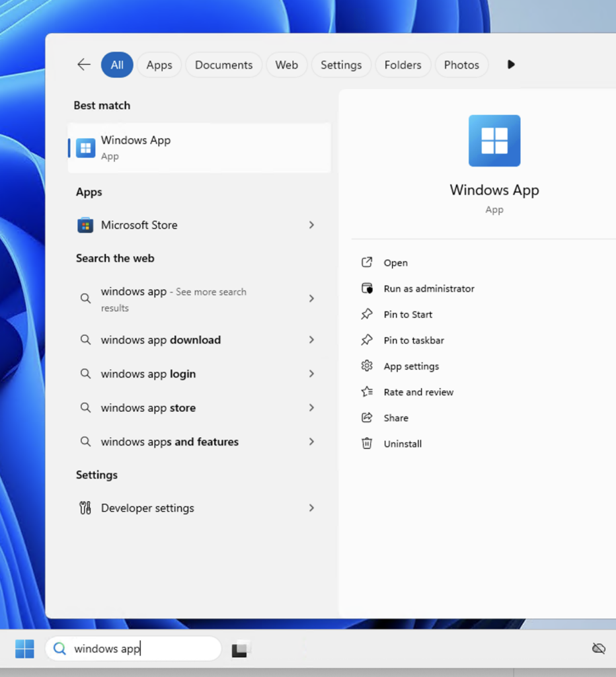
Task: Click the back arrow in search panel
Action: click(84, 65)
